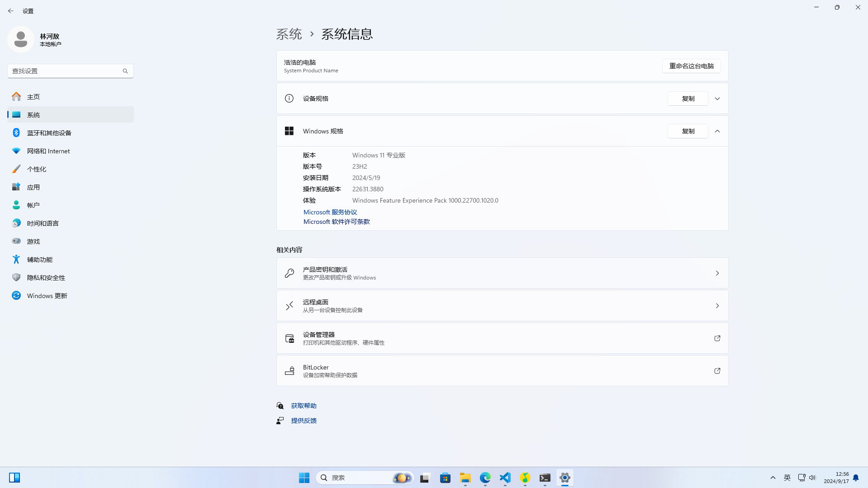Open 远程桌面 chevron arrow
Image resolution: width=868 pixels, height=488 pixels.
point(717,306)
